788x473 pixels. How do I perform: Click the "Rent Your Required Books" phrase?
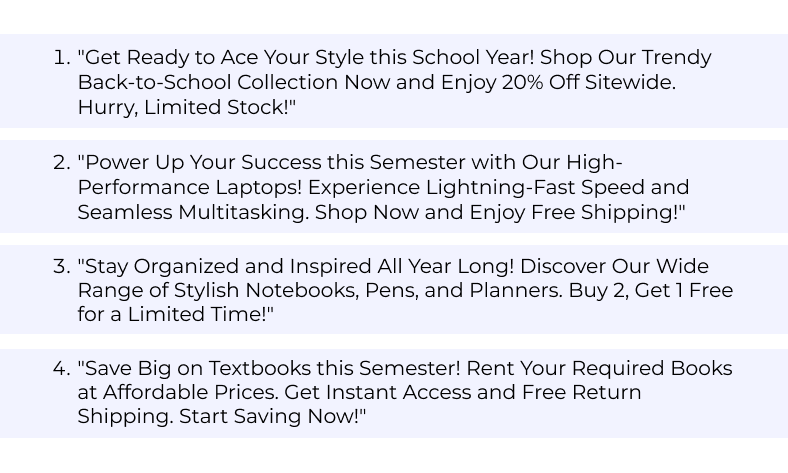pos(600,368)
